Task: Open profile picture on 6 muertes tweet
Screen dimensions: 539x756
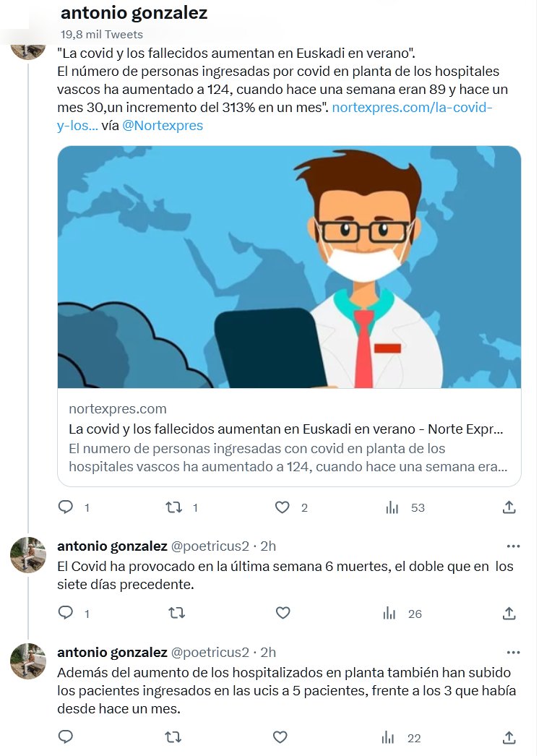Action: 28,555
